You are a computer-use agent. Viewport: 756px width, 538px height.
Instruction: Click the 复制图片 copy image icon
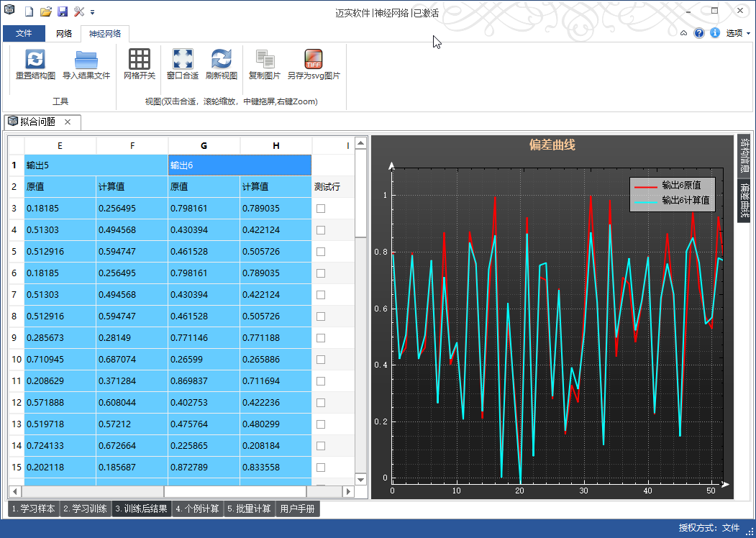(x=265, y=59)
